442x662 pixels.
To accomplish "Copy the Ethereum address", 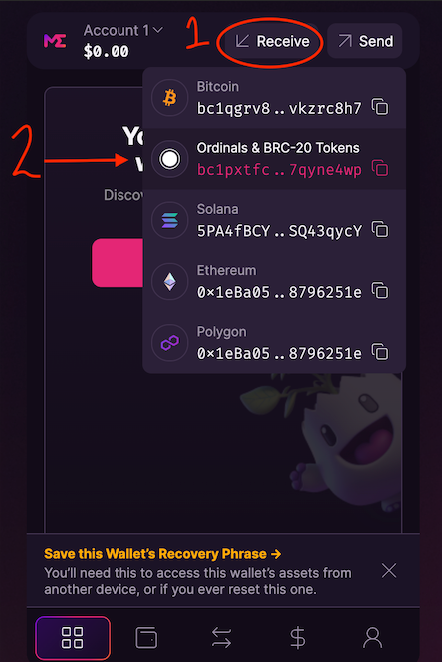I will click(380, 290).
